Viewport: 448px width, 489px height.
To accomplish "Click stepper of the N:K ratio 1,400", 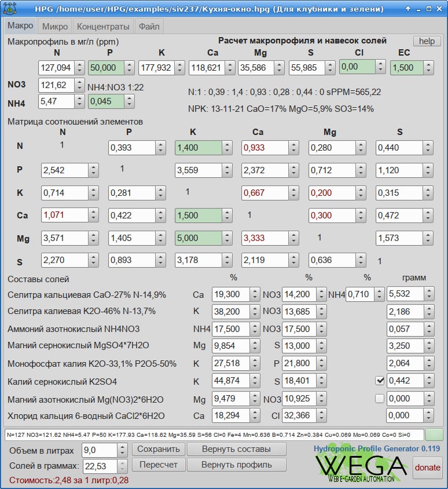I will [227, 148].
